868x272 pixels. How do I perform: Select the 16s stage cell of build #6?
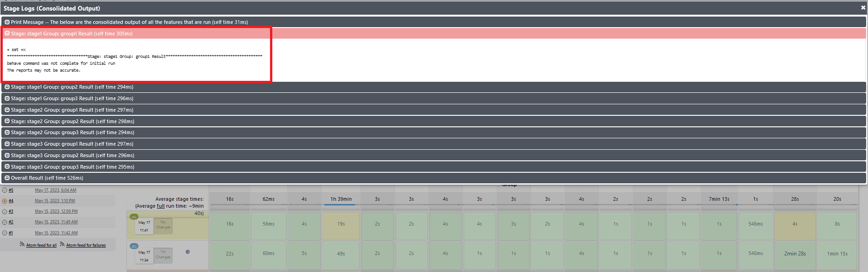(230, 226)
